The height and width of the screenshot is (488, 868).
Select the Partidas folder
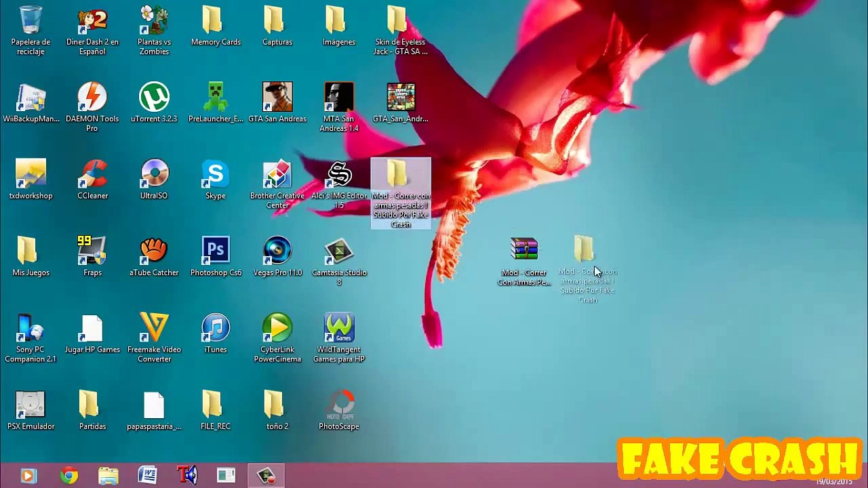(x=92, y=411)
